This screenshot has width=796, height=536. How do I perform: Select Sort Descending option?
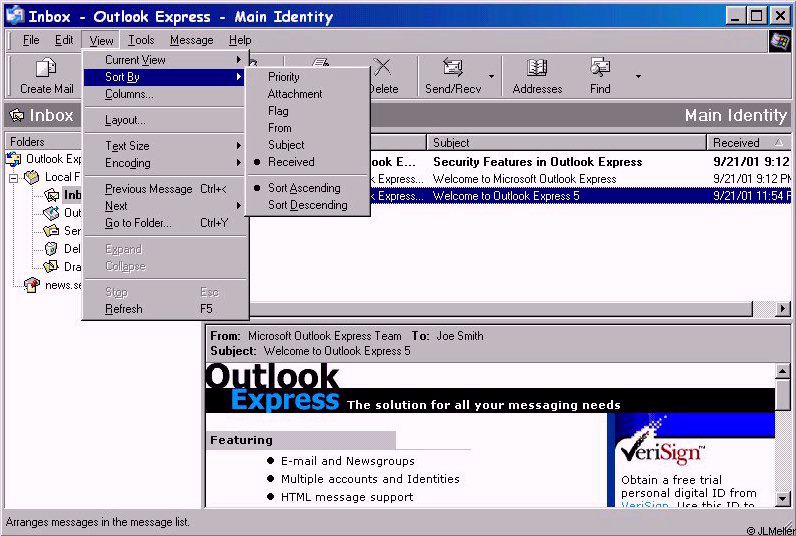point(308,205)
